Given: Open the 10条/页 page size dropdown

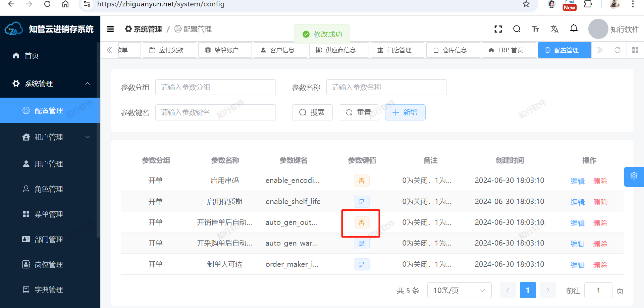Looking at the screenshot, I should coord(459,290).
